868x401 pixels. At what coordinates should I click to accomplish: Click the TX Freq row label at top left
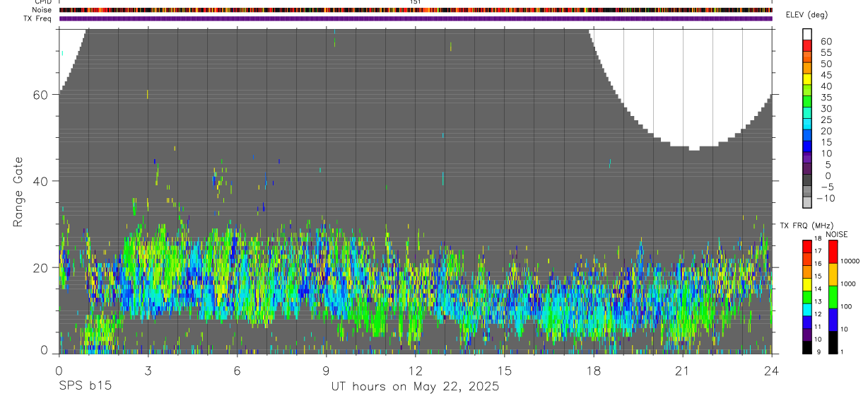[37, 18]
